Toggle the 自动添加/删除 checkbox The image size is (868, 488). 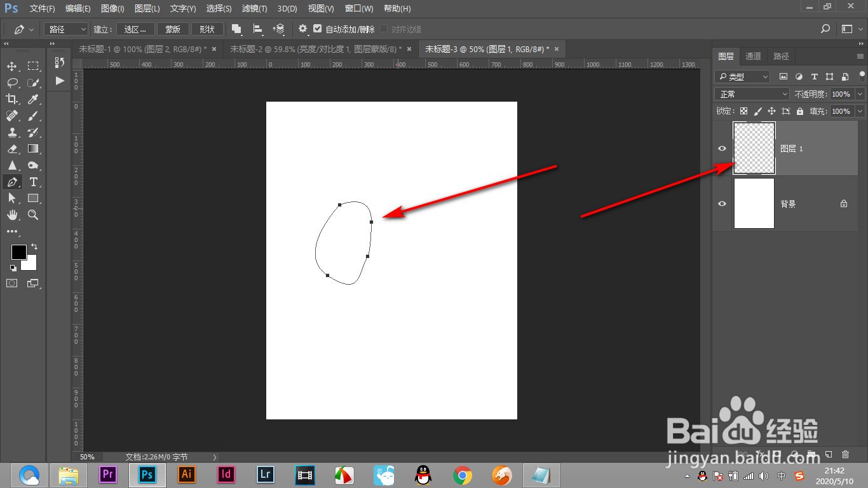[x=318, y=29]
